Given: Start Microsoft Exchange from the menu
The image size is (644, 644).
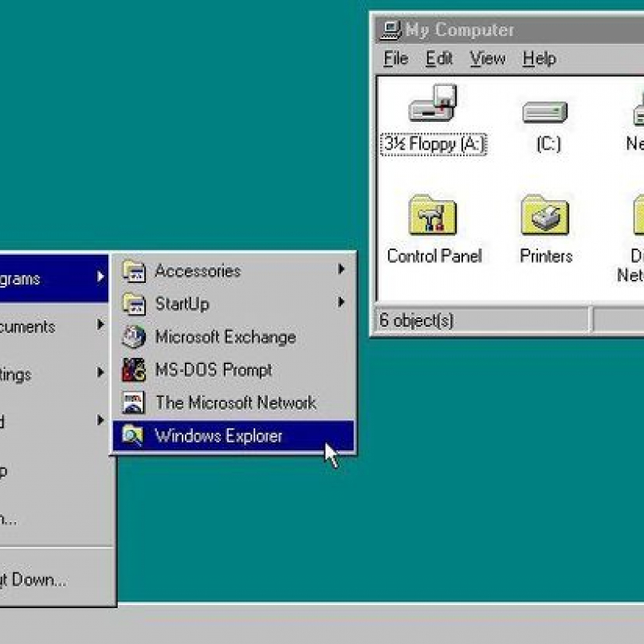Looking at the screenshot, I should pyautogui.click(x=234, y=337).
